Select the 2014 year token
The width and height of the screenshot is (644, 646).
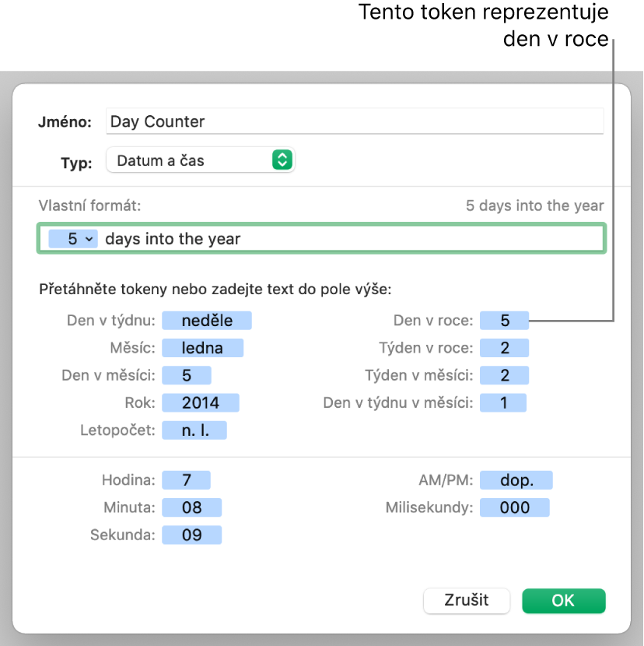tap(201, 402)
